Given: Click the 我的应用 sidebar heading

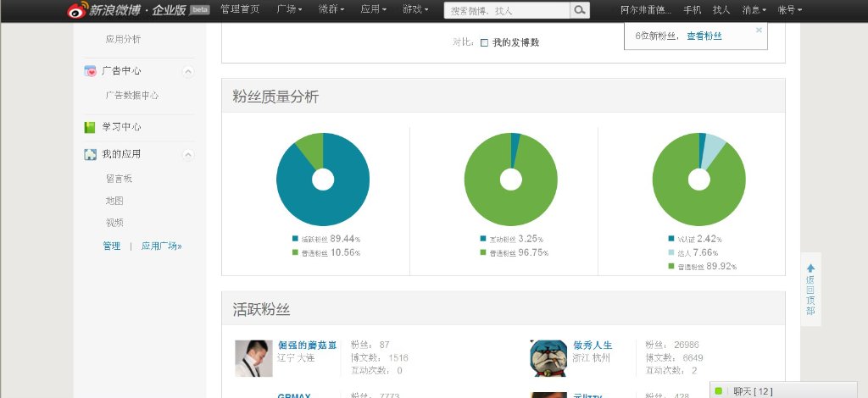Looking at the screenshot, I should point(121,154).
